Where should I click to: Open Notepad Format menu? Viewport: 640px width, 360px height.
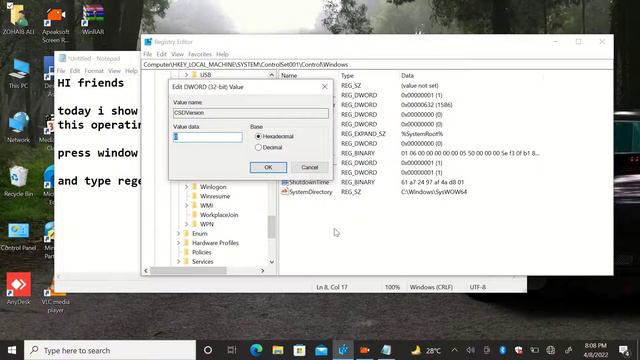[94, 71]
